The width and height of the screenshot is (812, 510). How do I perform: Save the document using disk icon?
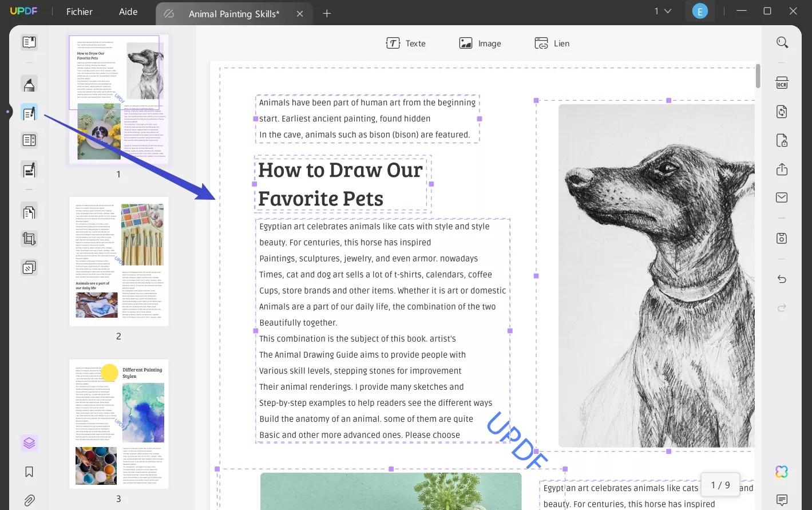pos(782,238)
